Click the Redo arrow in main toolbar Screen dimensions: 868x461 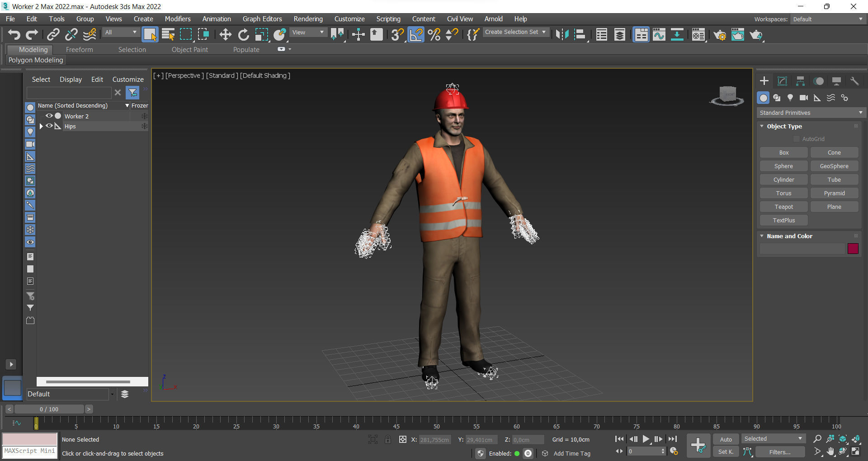tap(32, 35)
